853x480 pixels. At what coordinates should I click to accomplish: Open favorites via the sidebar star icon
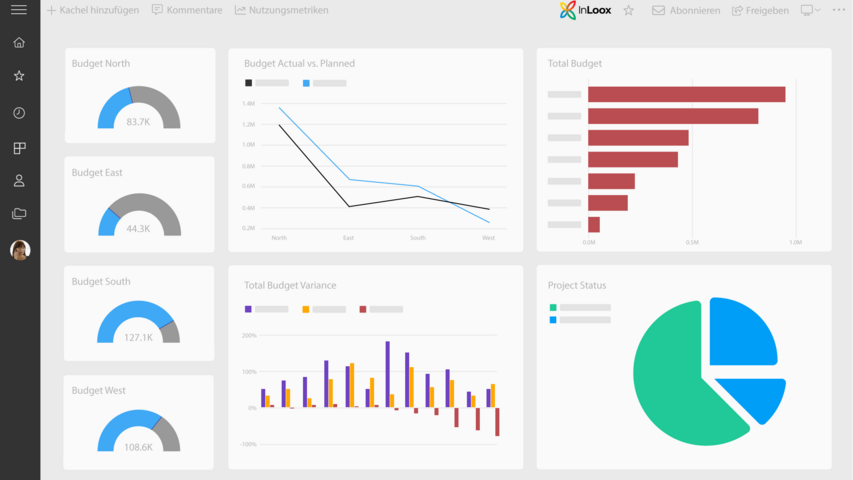pyautogui.click(x=19, y=76)
